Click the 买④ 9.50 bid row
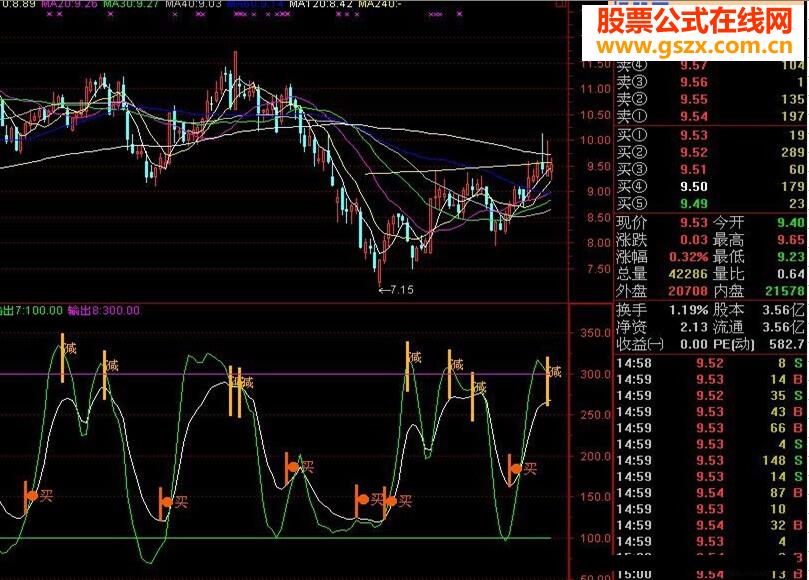809x580 pixels. coord(710,186)
